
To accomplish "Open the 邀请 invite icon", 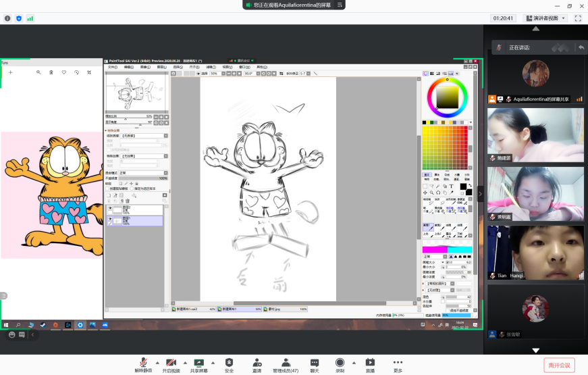I will pos(257,362).
